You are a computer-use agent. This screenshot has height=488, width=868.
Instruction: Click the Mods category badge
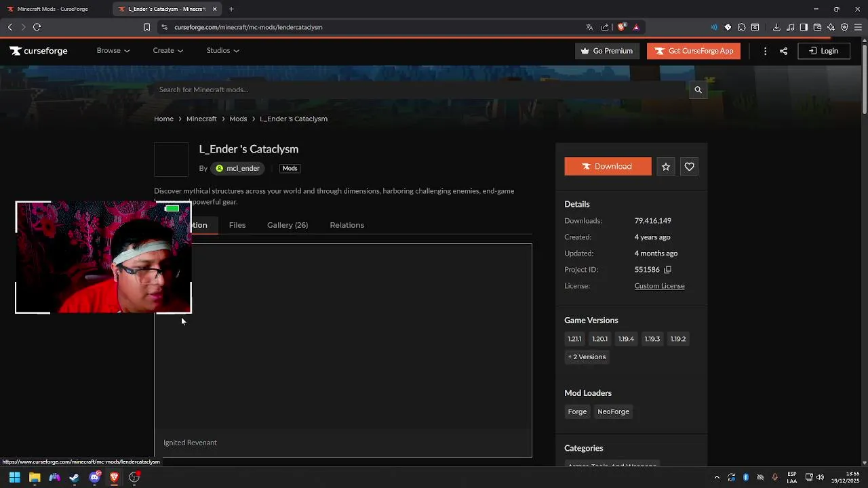(x=290, y=168)
